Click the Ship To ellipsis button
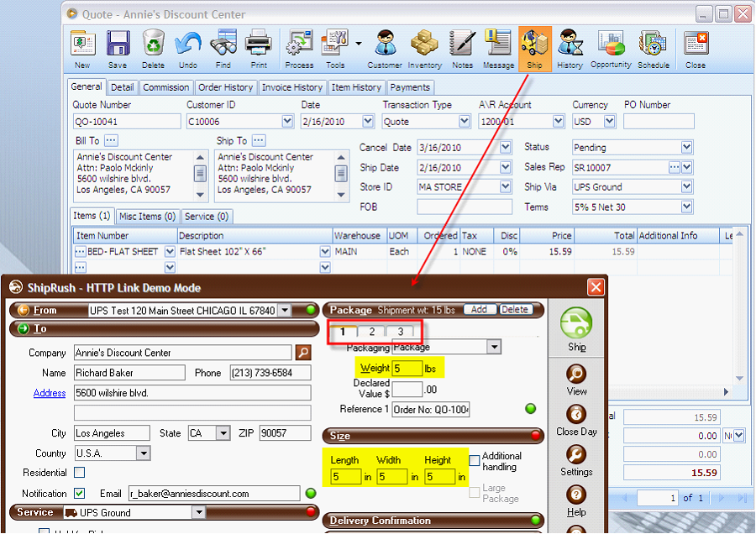 [259, 140]
